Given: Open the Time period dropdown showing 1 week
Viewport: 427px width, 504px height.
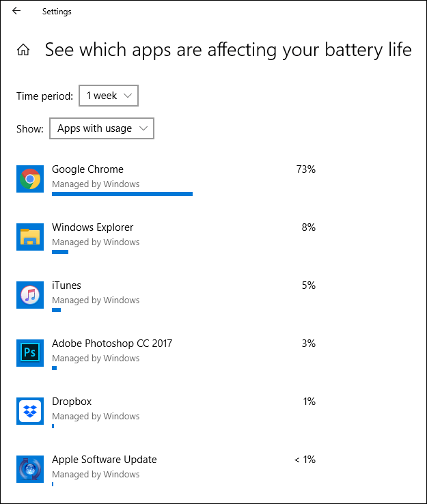Looking at the screenshot, I should [x=109, y=96].
